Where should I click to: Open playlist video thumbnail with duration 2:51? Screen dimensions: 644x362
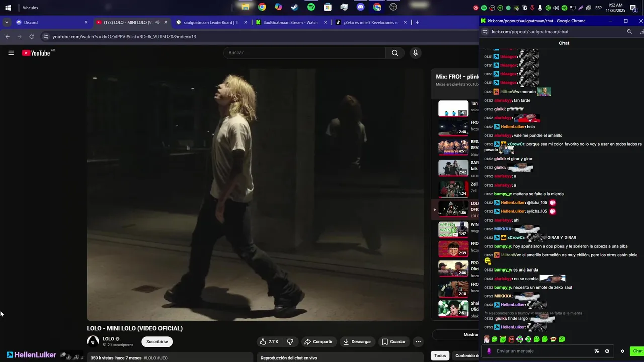pyautogui.click(x=453, y=309)
